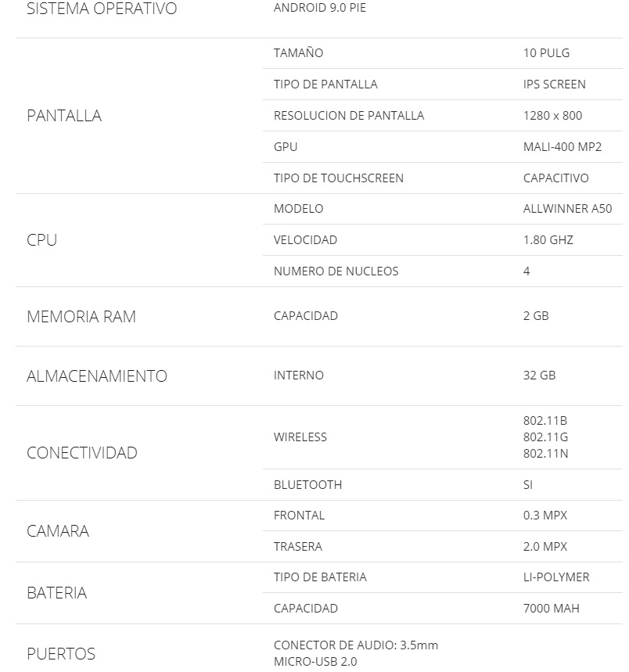The image size is (629, 672).
Task: Click the NUMERO DE NUCLEOS label
Action: [336, 271]
